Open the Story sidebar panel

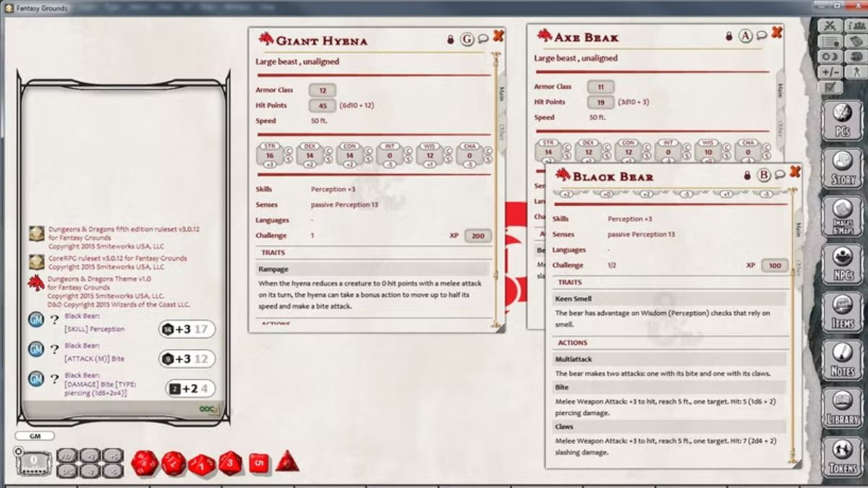click(x=842, y=167)
